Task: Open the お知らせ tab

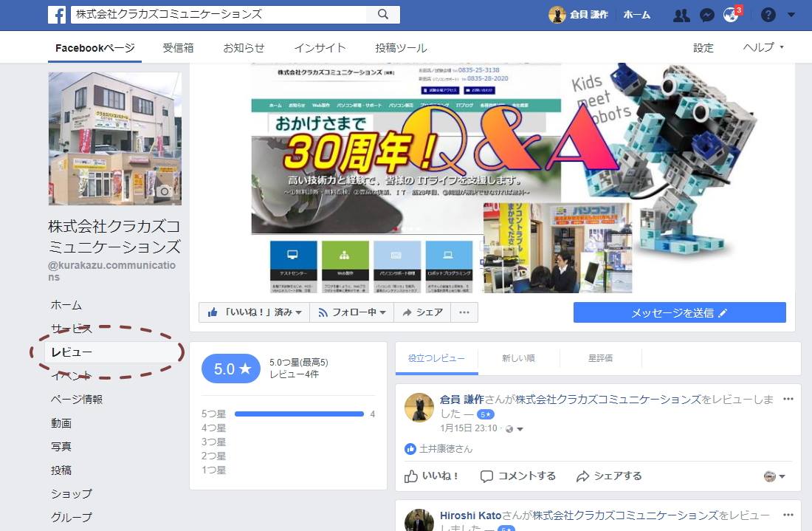Action: coord(244,48)
